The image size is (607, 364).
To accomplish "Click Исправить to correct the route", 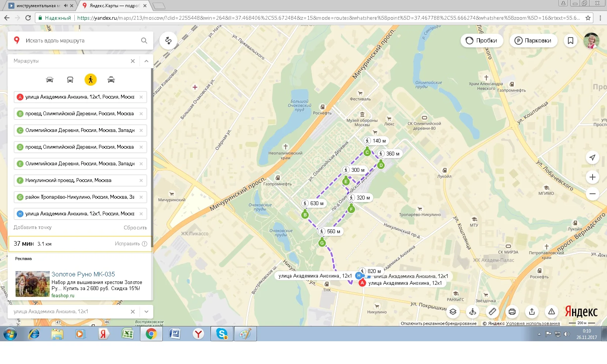I will pyautogui.click(x=131, y=244).
